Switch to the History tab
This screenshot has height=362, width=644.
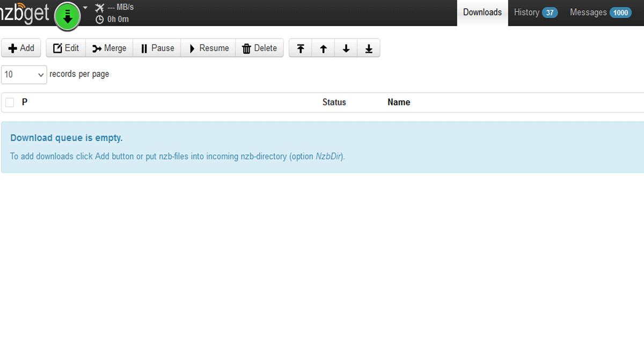tap(535, 12)
